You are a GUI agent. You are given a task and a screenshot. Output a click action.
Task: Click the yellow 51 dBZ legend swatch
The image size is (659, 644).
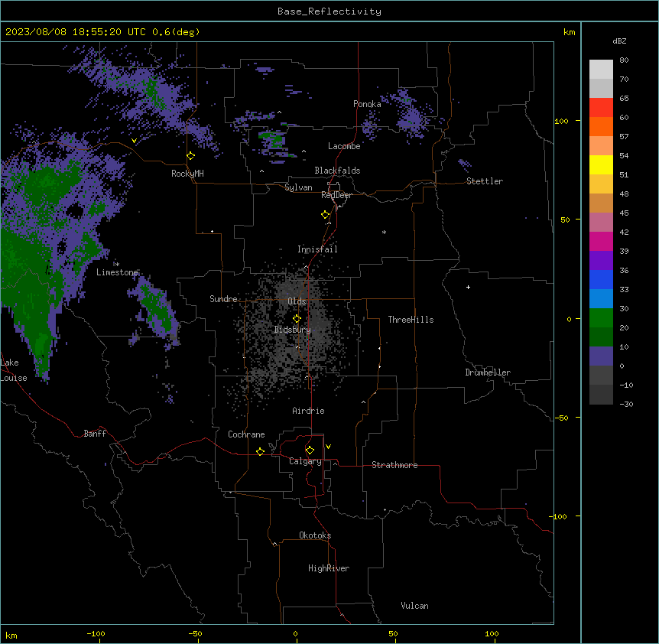601,164
